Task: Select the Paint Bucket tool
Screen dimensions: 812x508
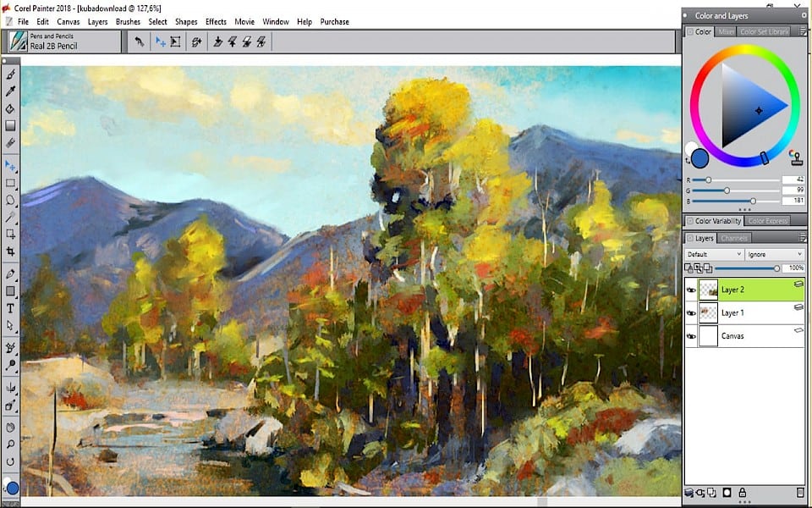Action: [x=11, y=108]
